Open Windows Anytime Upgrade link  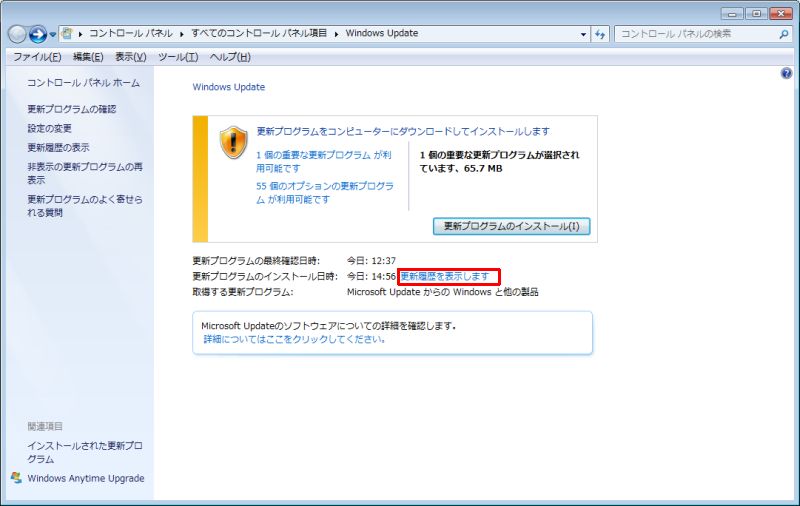(86, 478)
